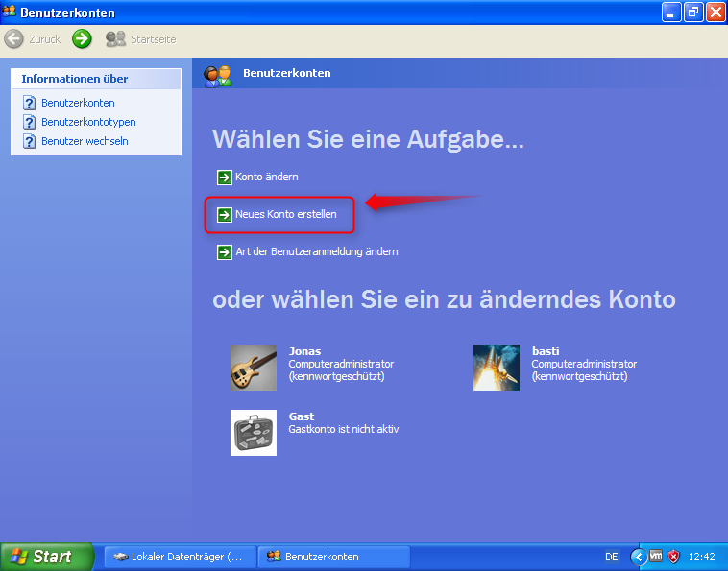Close the Benutzerkonten window
Viewport: 728px width, 571px height.
(x=715, y=12)
